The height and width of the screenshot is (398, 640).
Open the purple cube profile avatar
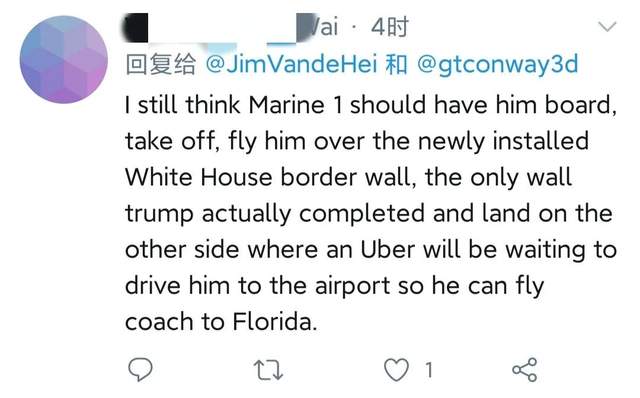click(64, 60)
